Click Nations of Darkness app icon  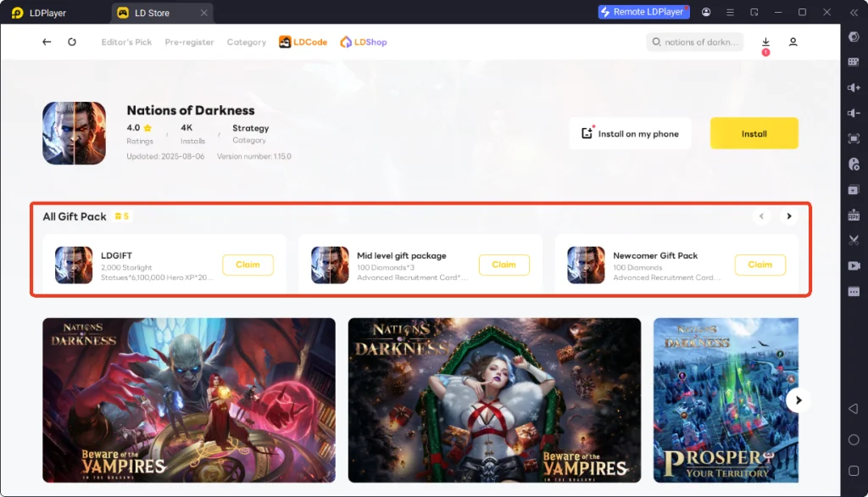coord(75,133)
